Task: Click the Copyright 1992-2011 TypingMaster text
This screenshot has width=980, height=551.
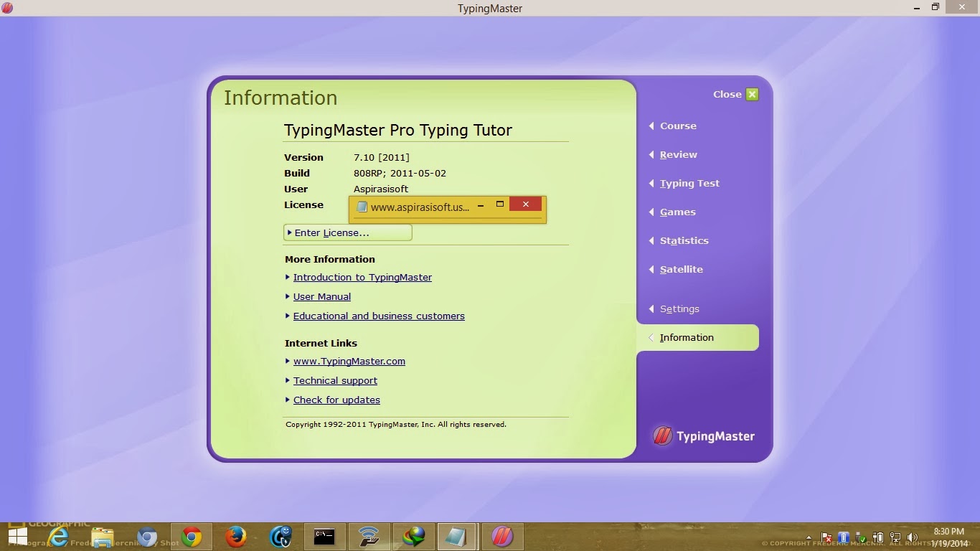Action: pos(396,424)
